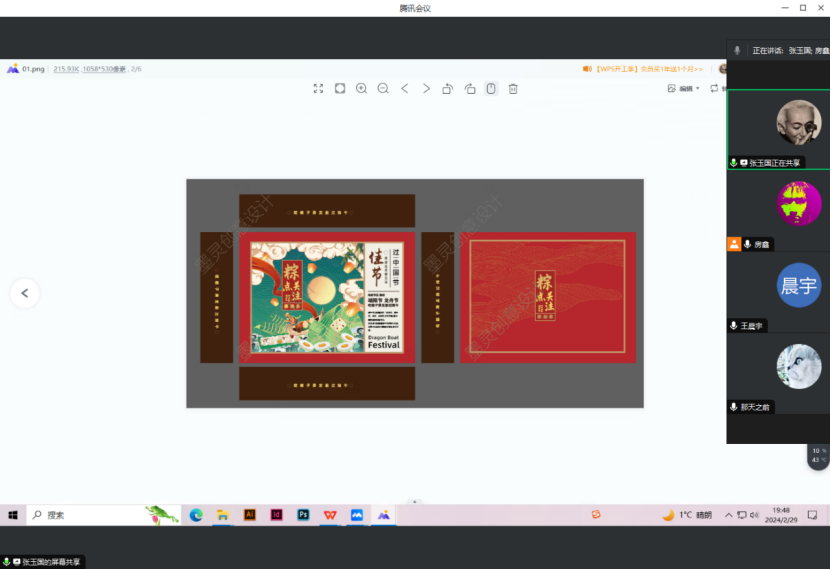831x570 pixels.
Task: Toggle the system volume speaker icon
Action: 754,515
